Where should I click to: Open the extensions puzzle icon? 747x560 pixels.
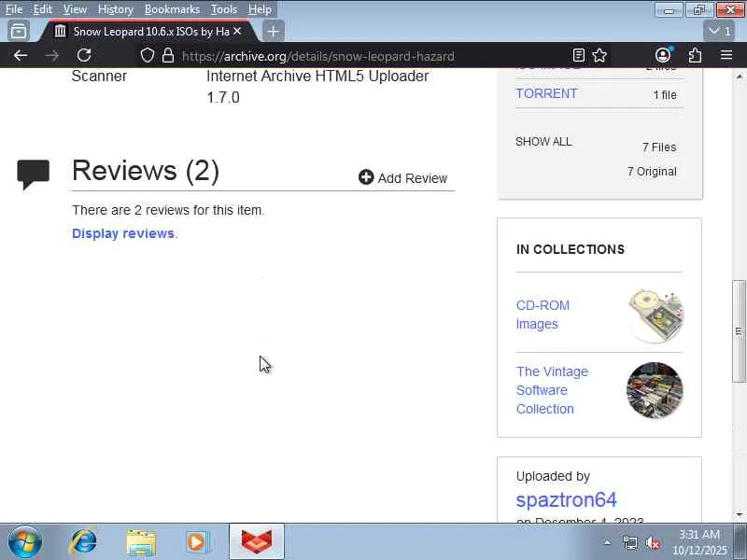695,56
